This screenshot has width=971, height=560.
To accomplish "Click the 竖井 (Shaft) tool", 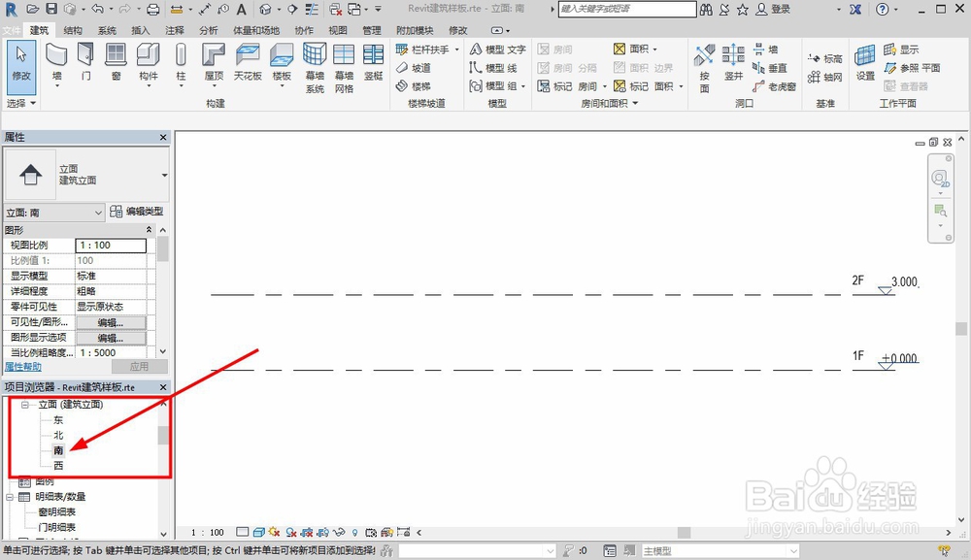I will coord(733,62).
